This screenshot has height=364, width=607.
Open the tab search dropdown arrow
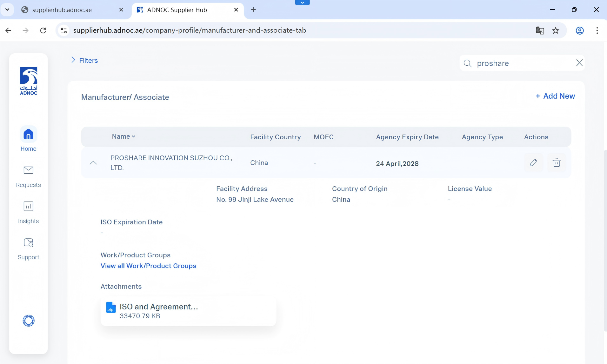(x=7, y=10)
